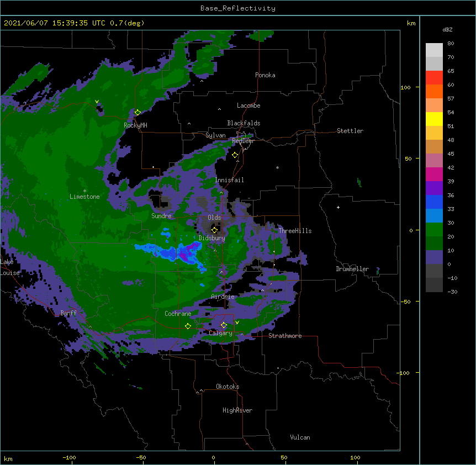Click the yellow diamond marker above RockyMH
The image size is (476, 465).
138,113
